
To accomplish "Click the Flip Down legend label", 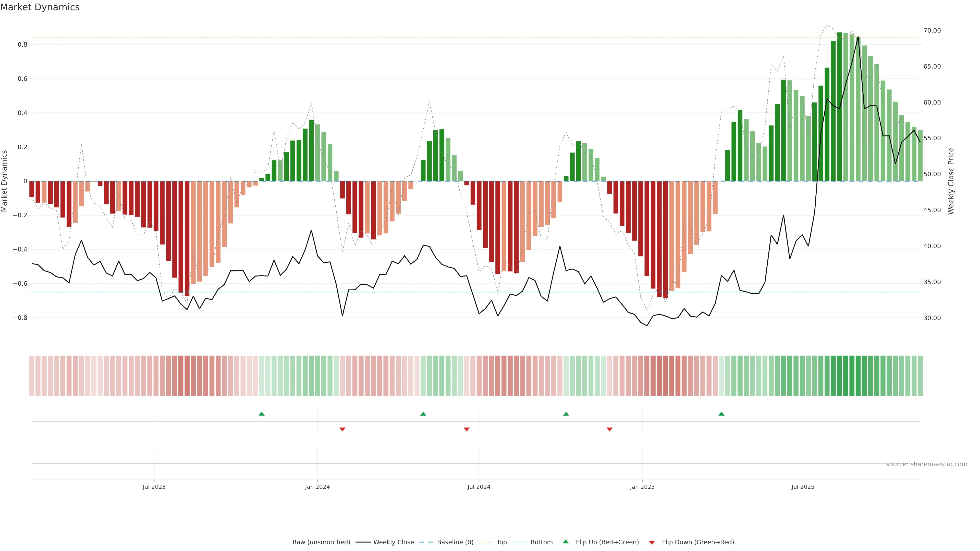I will coord(698,542).
